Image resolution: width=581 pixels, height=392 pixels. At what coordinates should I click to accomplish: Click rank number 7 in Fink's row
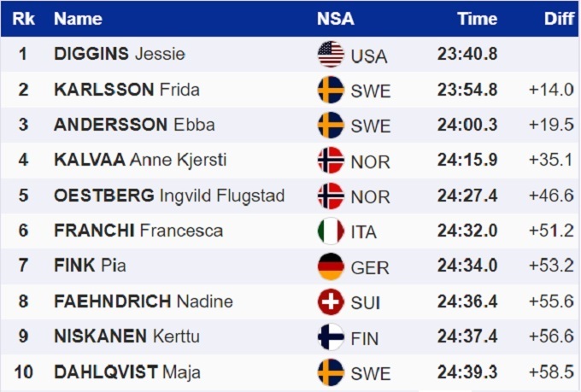(23, 266)
